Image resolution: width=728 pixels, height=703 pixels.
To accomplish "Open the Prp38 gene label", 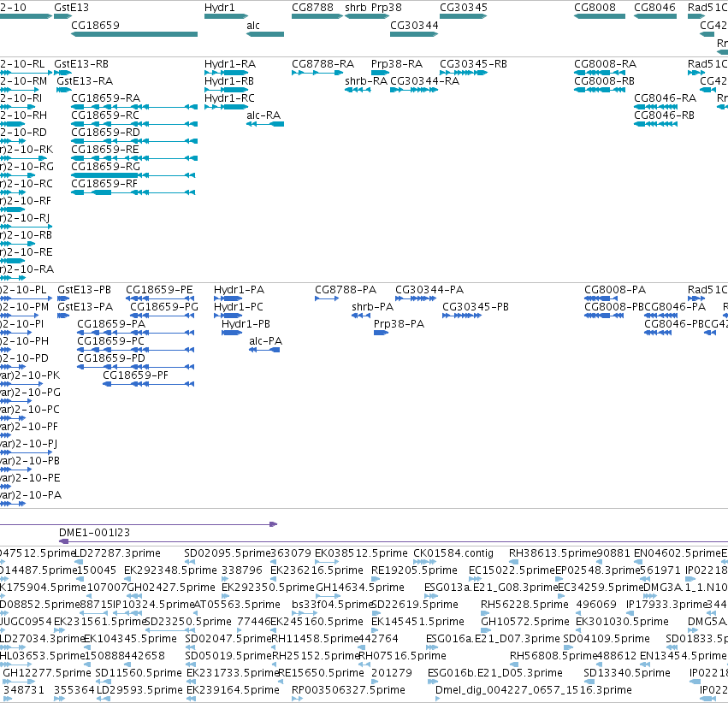I will 387,8.
